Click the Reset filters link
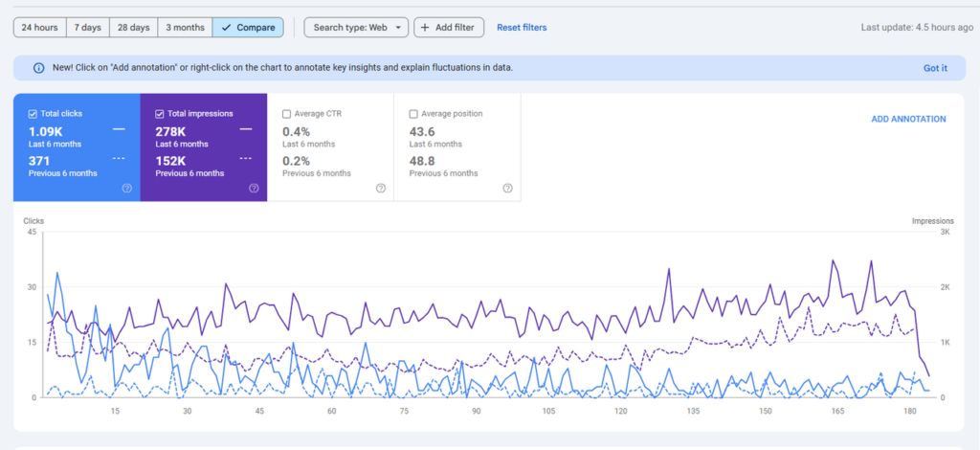The image size is (980, 450). 522,28
